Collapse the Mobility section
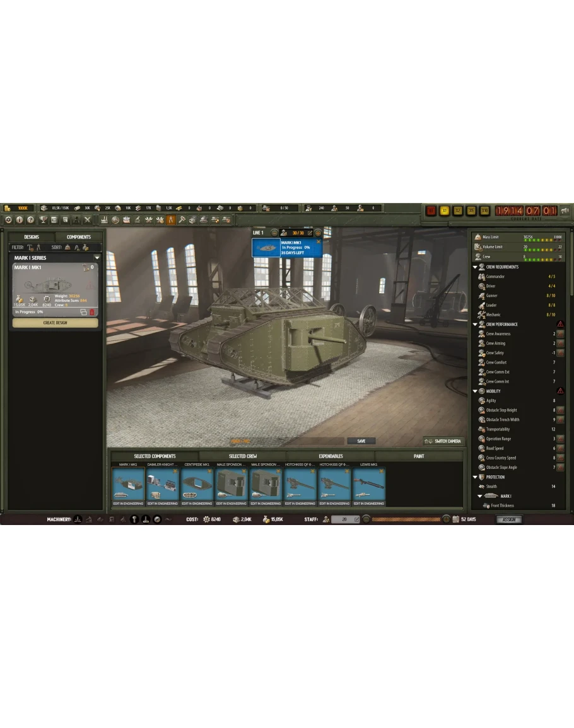This screenshot has height=728, width=574. (475, 391)
